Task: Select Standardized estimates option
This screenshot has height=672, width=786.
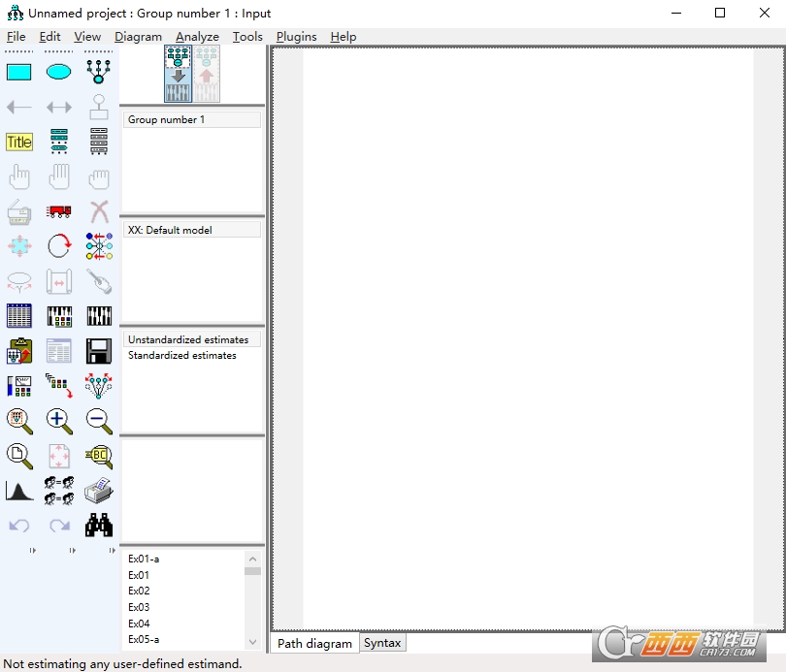Action: [192, 355]
